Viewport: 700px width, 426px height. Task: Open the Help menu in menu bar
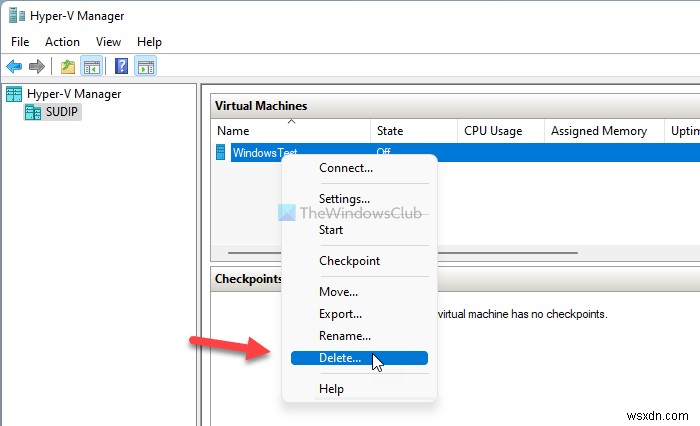tap(149, 42)
